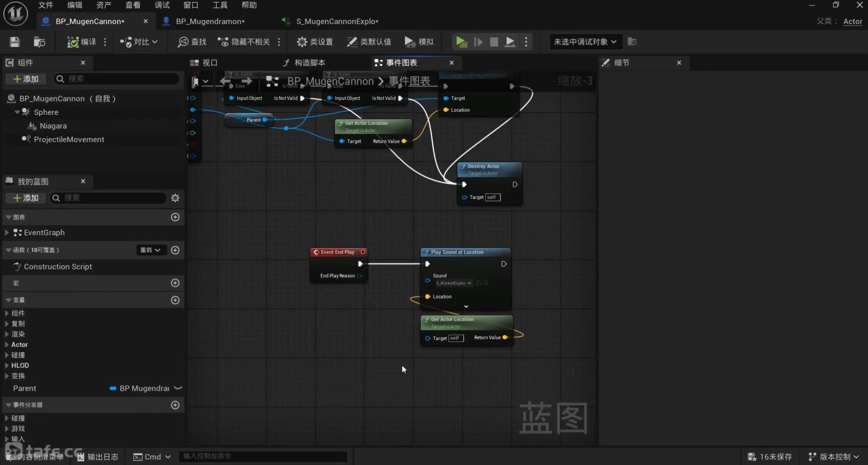868x465 pixels.
Task: Compile the blueprint
Action: point(81,42)
